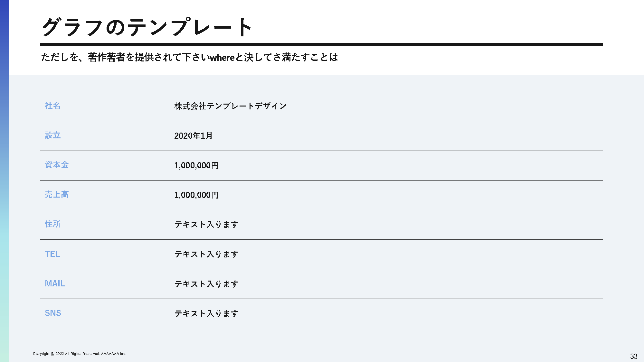This screenshot has height=362, width=644.
Task: Click the 設立 row label
Action: [53, 135]
